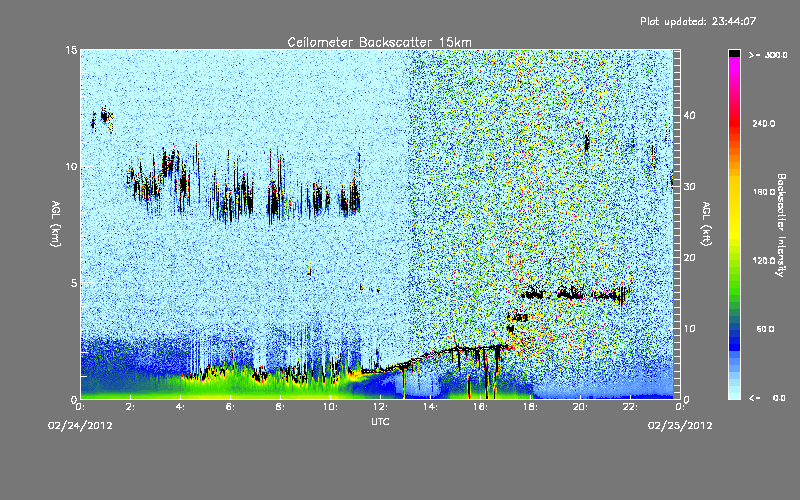The image size is (800, 500).
Task: Click the "18:" hour tick label
Action: (530, 407)
